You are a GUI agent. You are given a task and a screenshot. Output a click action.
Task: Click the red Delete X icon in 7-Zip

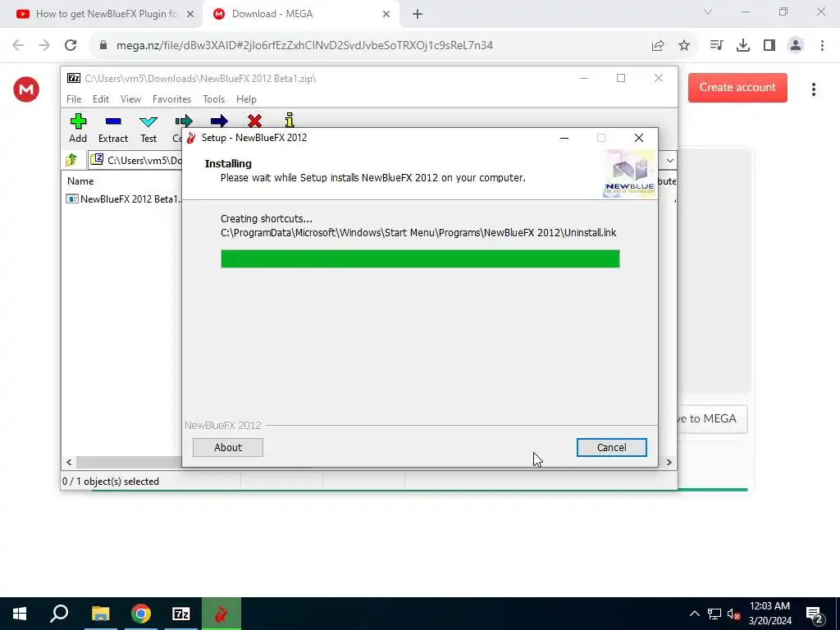click(x=254, y=121)
